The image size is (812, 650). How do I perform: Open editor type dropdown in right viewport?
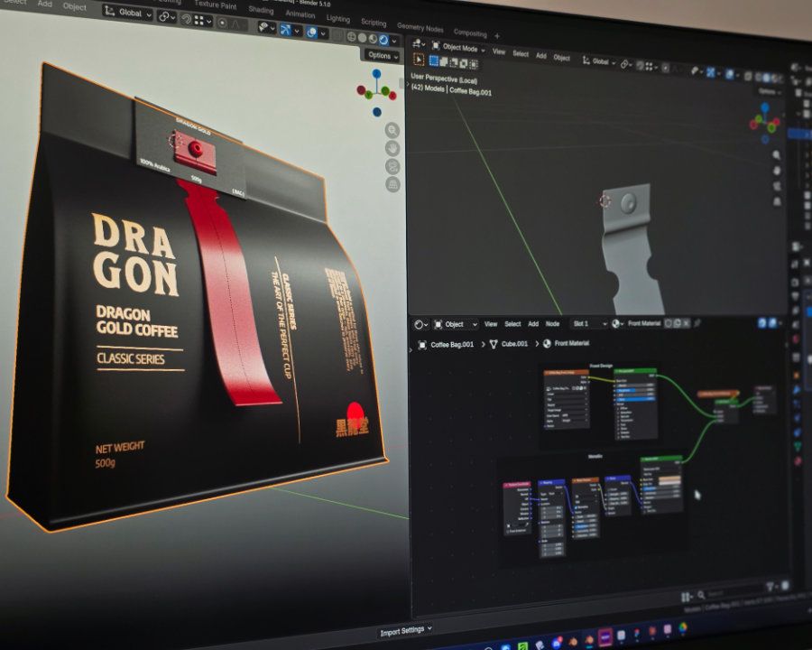click(419, 44)
